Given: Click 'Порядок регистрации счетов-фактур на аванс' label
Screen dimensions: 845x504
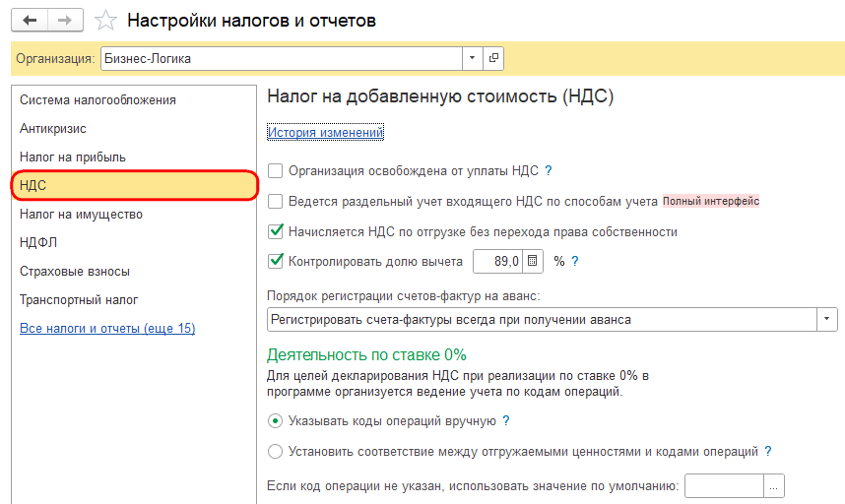Looking at the screenshot, I should [x=404, y=296].
